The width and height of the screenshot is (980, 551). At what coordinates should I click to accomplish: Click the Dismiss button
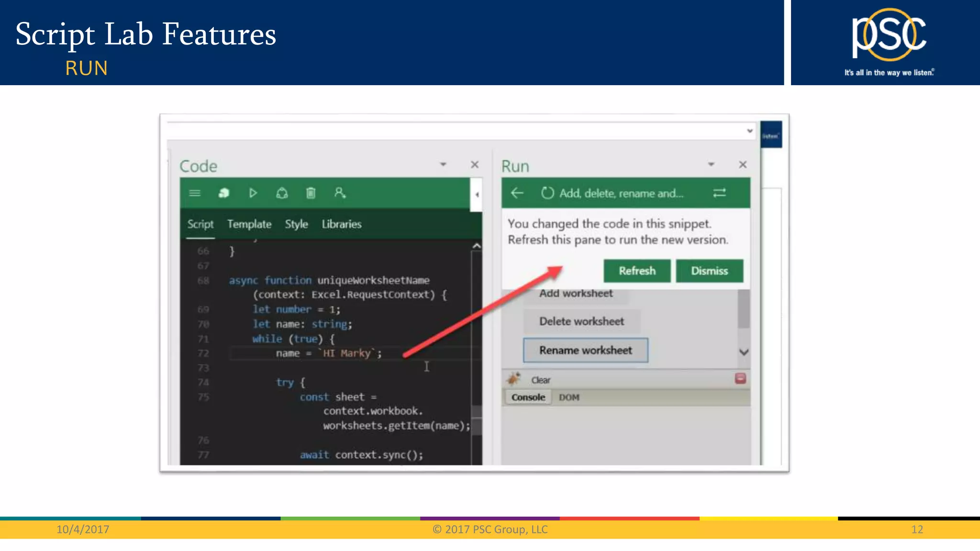(x=709, y=271)
